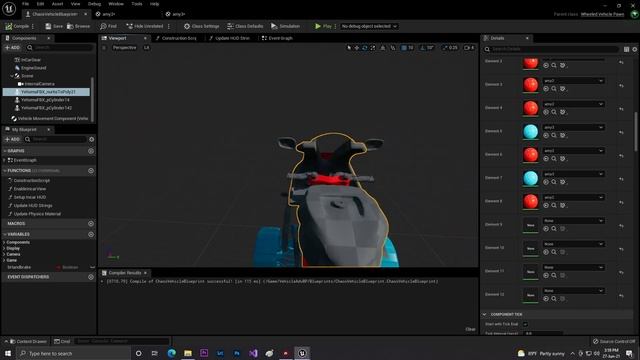
Task: Open the Perspective view mode dropdown
Action: pos(124,48)
